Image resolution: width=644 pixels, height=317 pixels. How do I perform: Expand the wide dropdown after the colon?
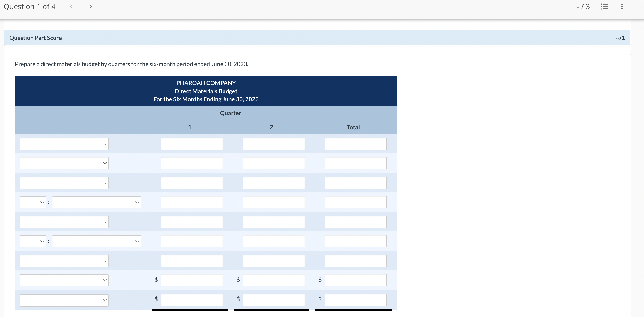coord(96,202)
